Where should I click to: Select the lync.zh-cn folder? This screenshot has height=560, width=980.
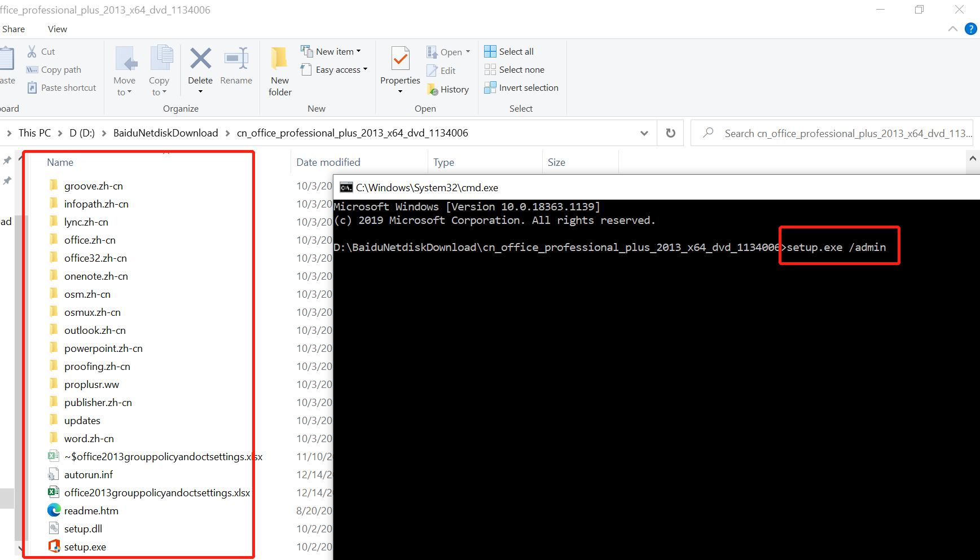point(86,222)
